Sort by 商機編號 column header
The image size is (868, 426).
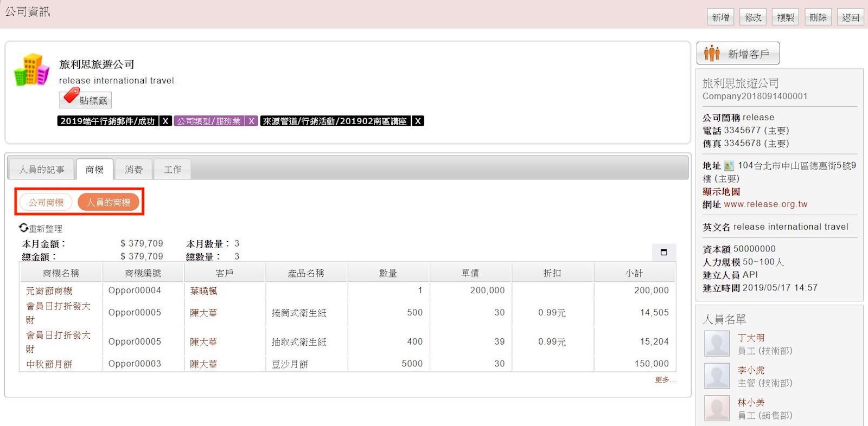coord(143,273)
